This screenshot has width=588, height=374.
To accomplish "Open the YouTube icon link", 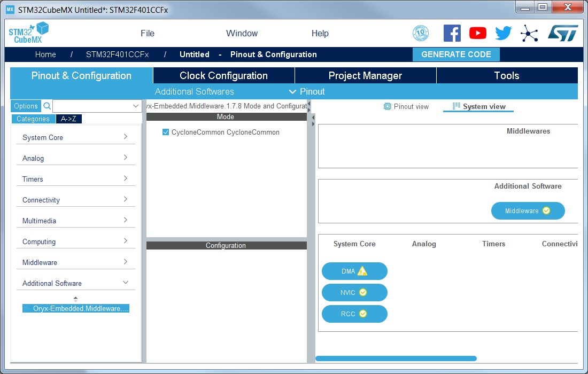I will 478,33.
